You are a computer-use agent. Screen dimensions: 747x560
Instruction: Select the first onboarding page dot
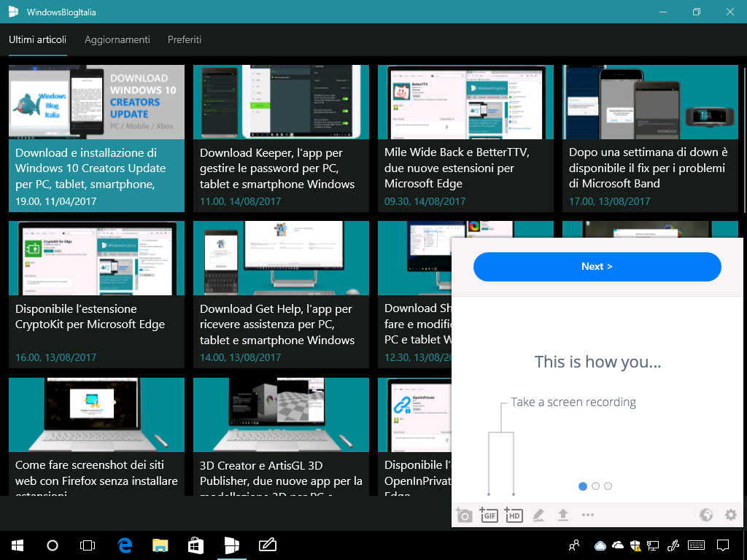click(583, 486)
